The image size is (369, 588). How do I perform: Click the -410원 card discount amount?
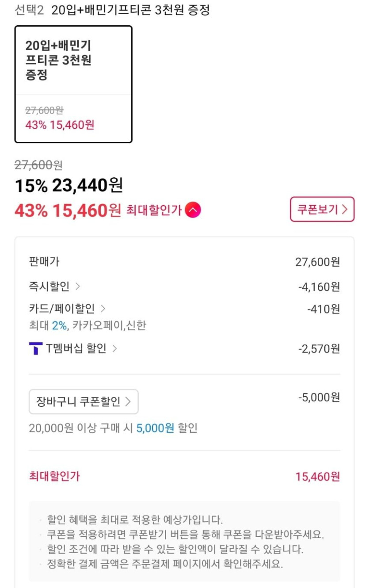(323, 309)
